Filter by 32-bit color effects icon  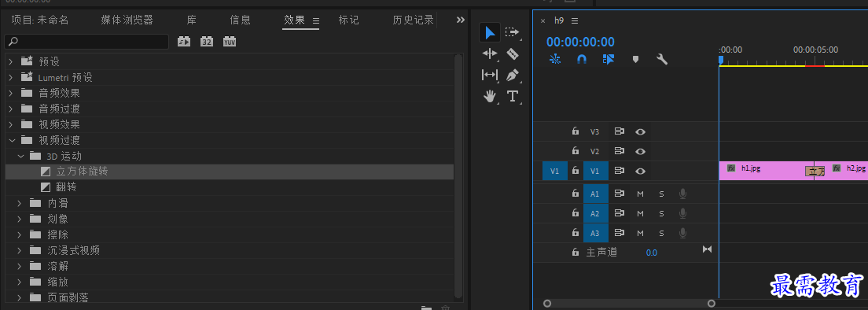[x=207, y=42]
